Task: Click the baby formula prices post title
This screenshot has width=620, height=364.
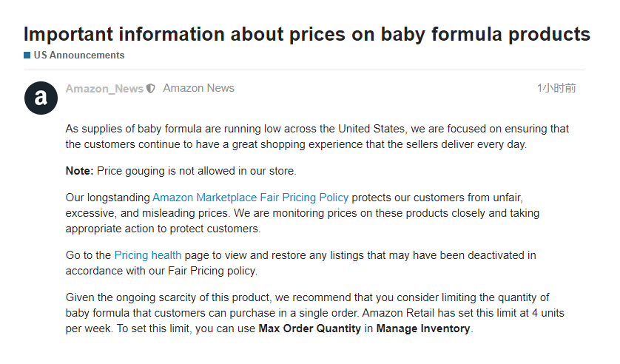Action: [306, 34]
